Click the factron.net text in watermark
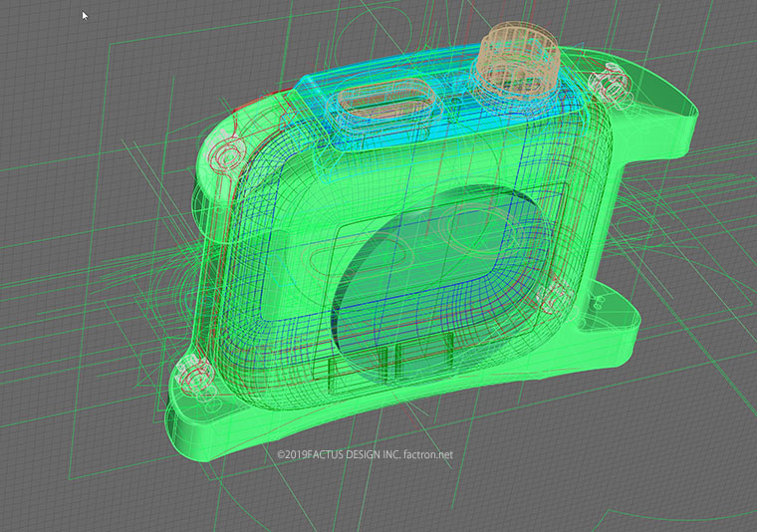The image size is (757, 532). [x=426, y=455]
